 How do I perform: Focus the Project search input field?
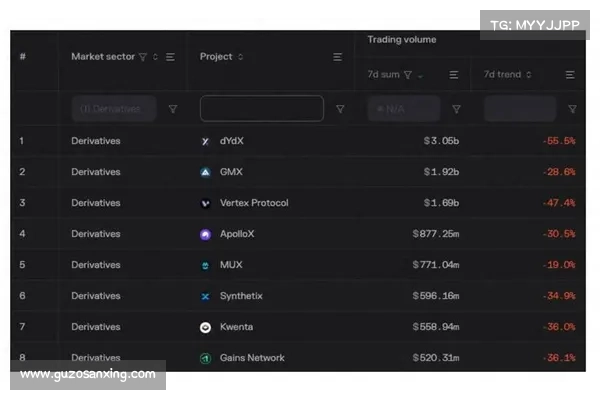(x=262, y=109)
